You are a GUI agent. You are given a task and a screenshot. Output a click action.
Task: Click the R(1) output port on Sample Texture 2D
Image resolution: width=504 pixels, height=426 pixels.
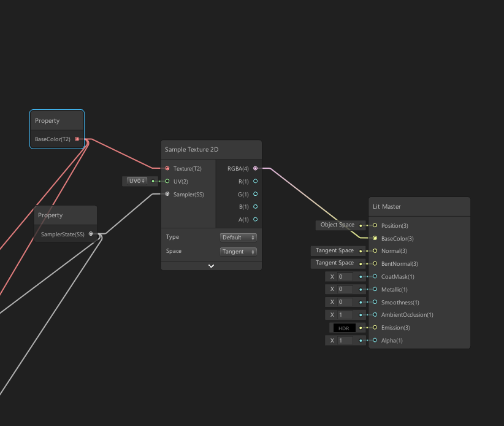coord(256,181)
